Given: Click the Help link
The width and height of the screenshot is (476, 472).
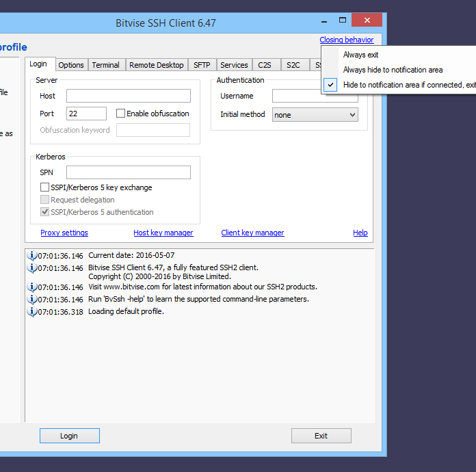Looking at the screenshot, I should pyautogui.click(x=360, y=233).
